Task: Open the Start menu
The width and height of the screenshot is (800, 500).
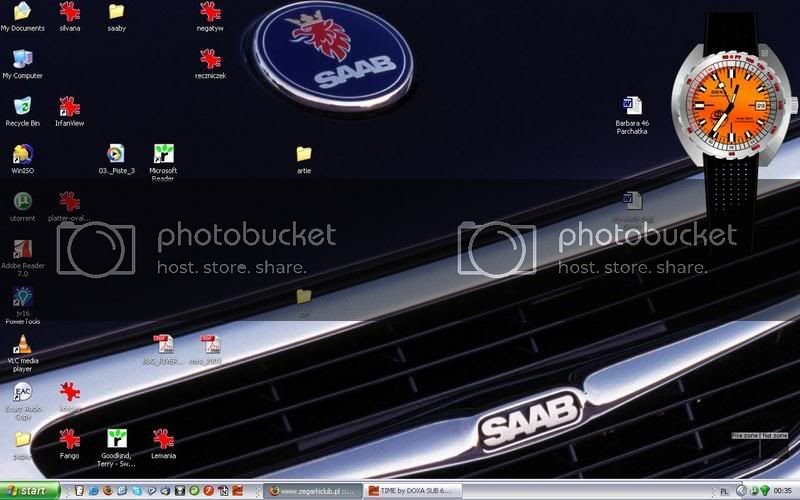Action: (30, 491)
